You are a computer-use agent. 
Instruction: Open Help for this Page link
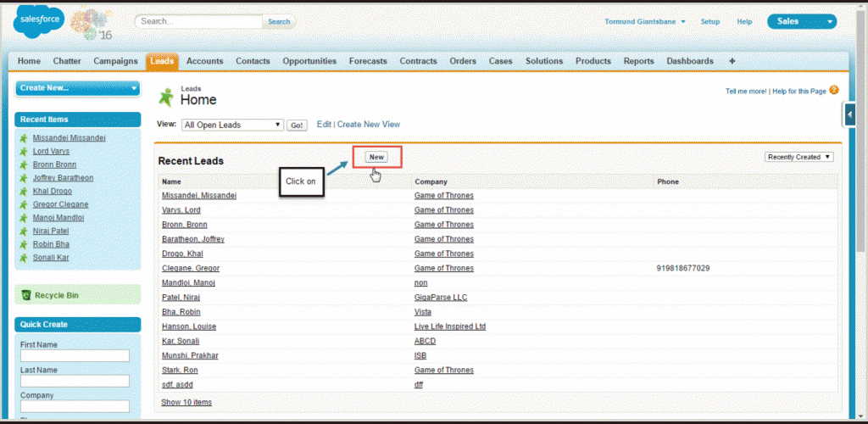799,92
